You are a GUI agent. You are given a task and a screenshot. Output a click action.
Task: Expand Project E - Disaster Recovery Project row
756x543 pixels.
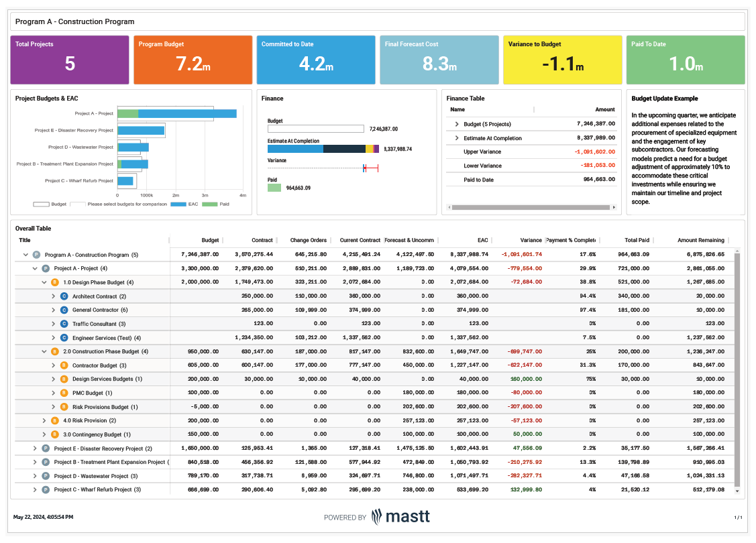(34, 448)
